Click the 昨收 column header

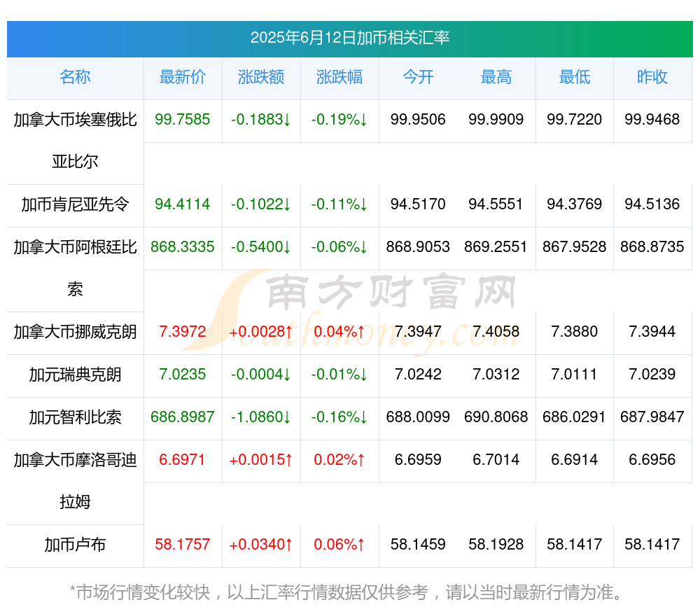pos(652,77)
